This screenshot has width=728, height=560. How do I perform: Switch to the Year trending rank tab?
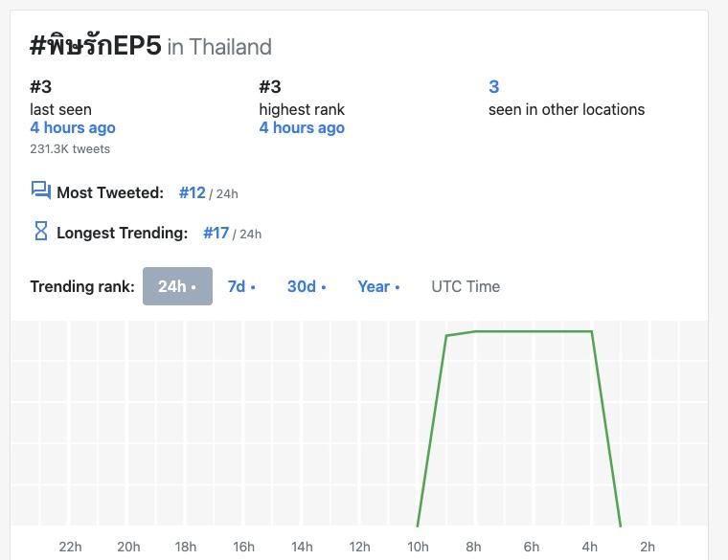pos(378,286)
